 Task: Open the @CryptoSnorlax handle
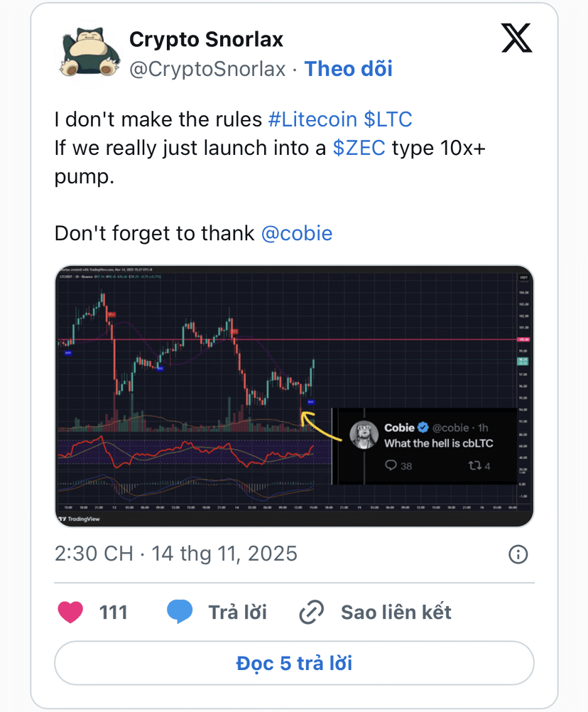pos(207,69)
